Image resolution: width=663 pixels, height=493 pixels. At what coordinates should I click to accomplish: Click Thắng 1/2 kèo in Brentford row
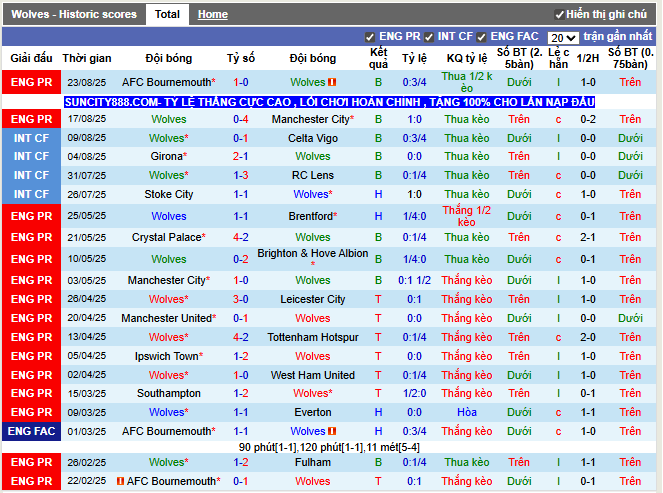pos(467,216)
